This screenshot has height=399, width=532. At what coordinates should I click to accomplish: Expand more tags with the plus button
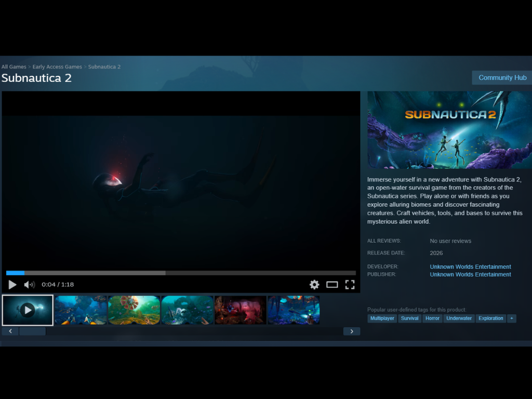[512, 318]
